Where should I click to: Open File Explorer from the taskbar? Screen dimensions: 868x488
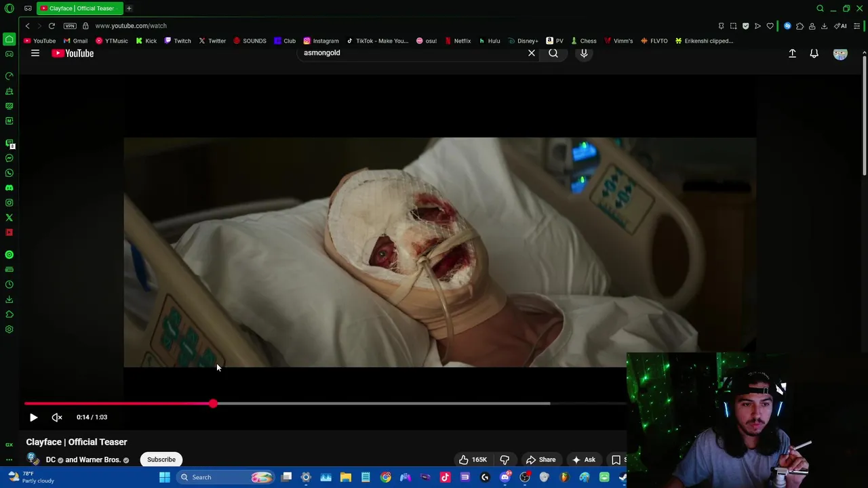346,477
